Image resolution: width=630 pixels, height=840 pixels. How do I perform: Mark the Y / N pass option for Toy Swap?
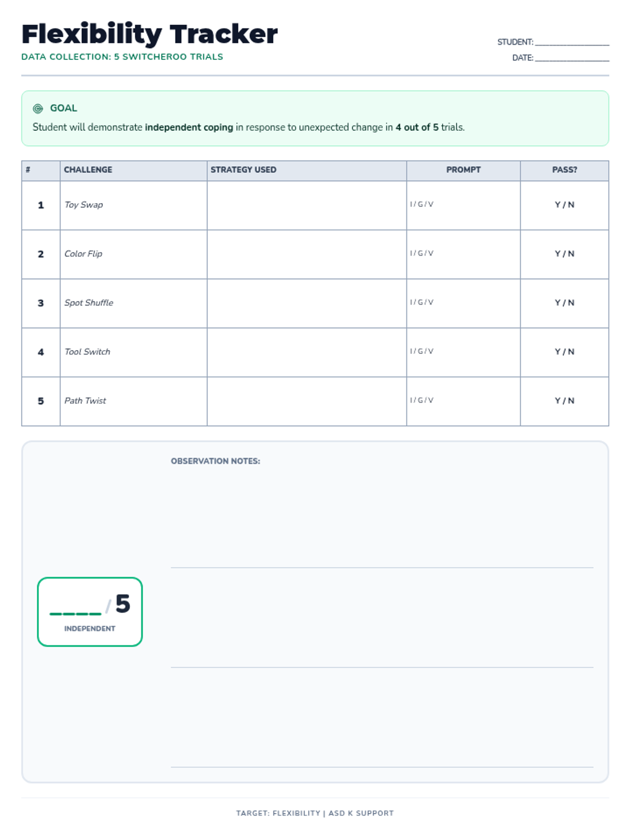tap(564, 205)
